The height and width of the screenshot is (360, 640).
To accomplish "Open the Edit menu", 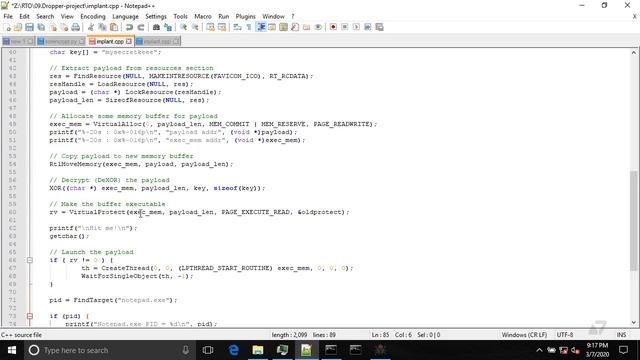I will [x=24, y=16].
